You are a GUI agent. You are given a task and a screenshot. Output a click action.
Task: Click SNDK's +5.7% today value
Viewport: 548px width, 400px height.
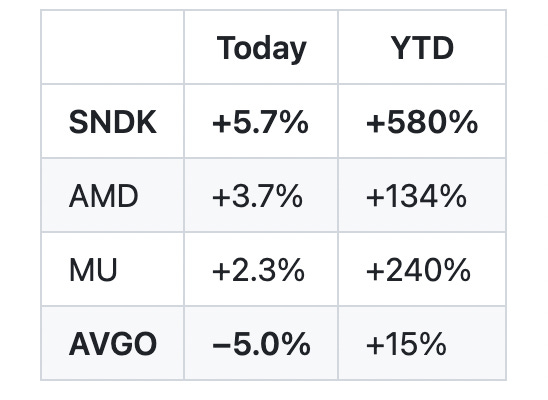click(x=261, y=121)
